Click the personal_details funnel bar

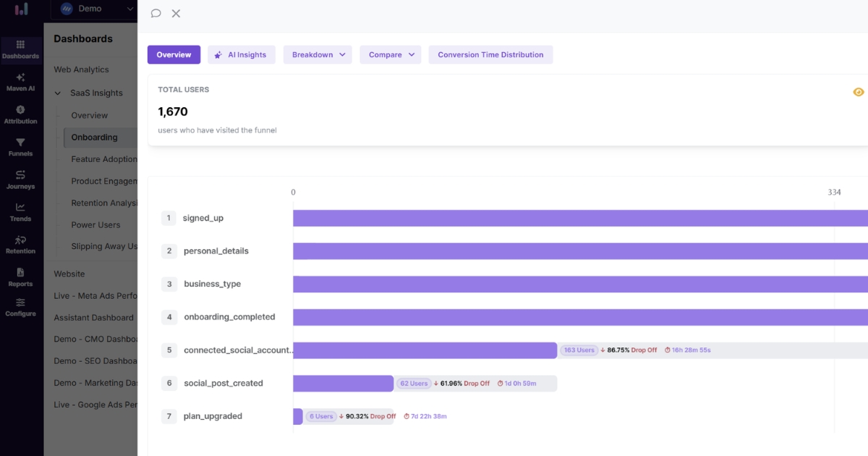click(x=580, y=251)
